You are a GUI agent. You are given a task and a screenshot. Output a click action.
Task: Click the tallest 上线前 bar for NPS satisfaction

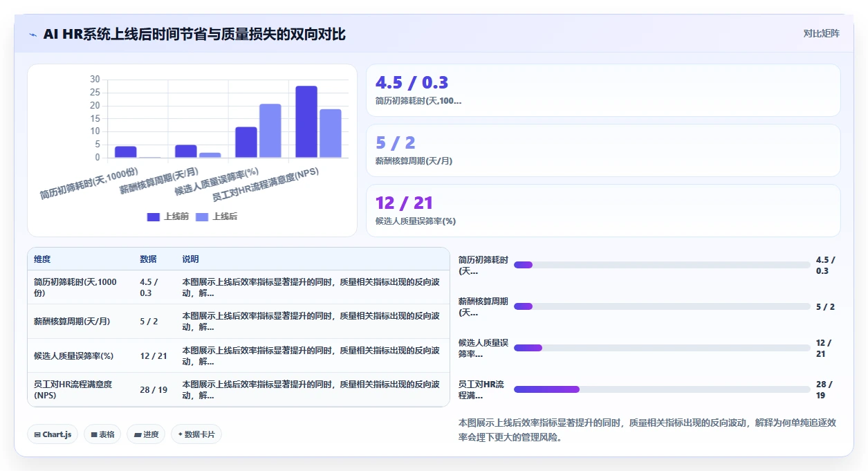(x=306, y=122)
